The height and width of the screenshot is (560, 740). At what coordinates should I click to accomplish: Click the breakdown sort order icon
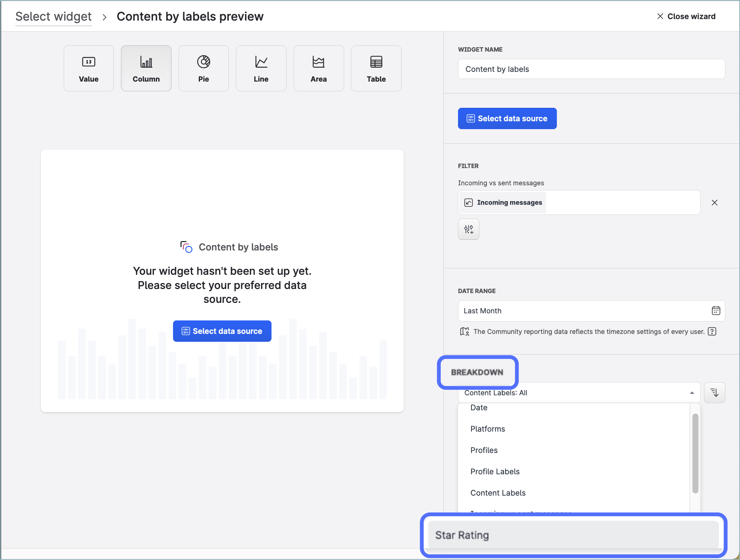coord(715,393)
